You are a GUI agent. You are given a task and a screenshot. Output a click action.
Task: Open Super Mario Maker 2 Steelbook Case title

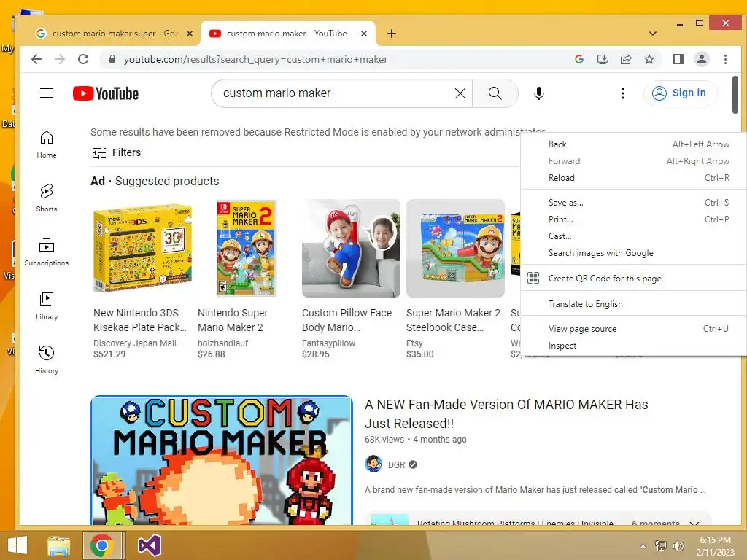tap(453, 320)
